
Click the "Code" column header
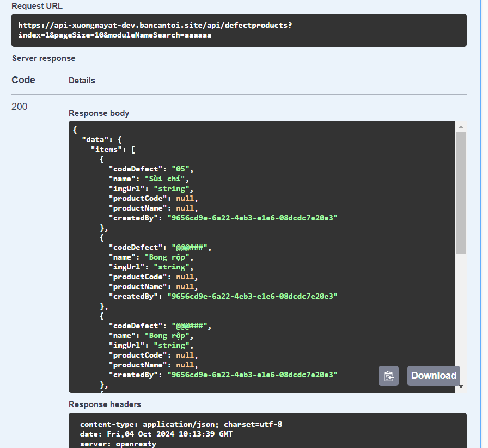point(23,80)
